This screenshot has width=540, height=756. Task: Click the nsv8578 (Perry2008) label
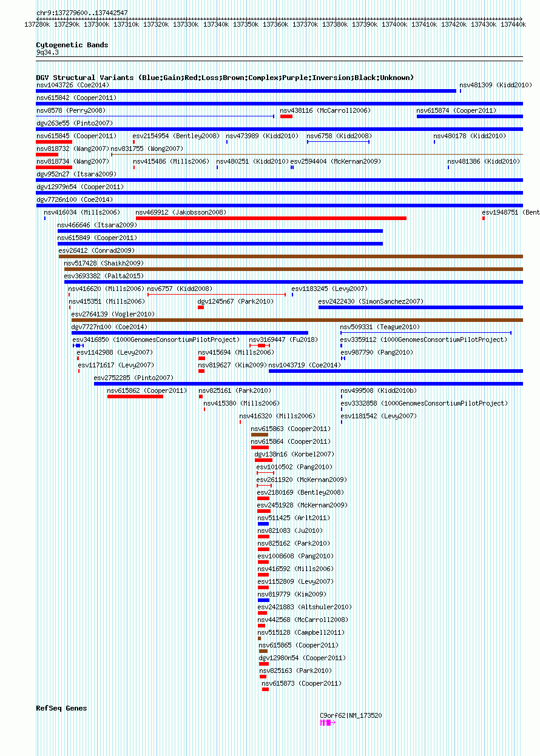coord(70,110)
